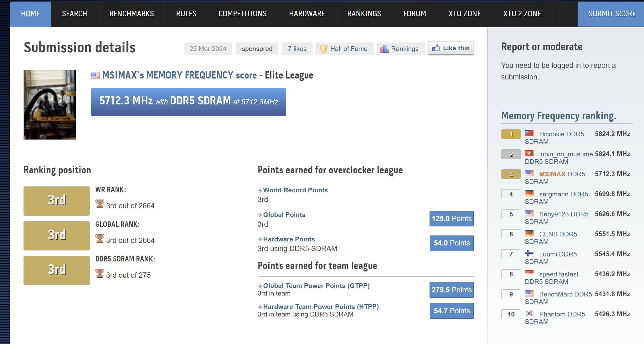Open Global Points link
Image resolution: width=644 pixels, height=344 pixels.
(284, 215)
